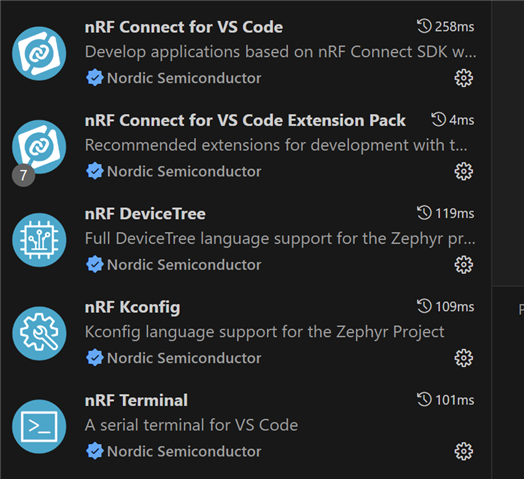Click the 4ms activation time clock icon

coord(438,120)
